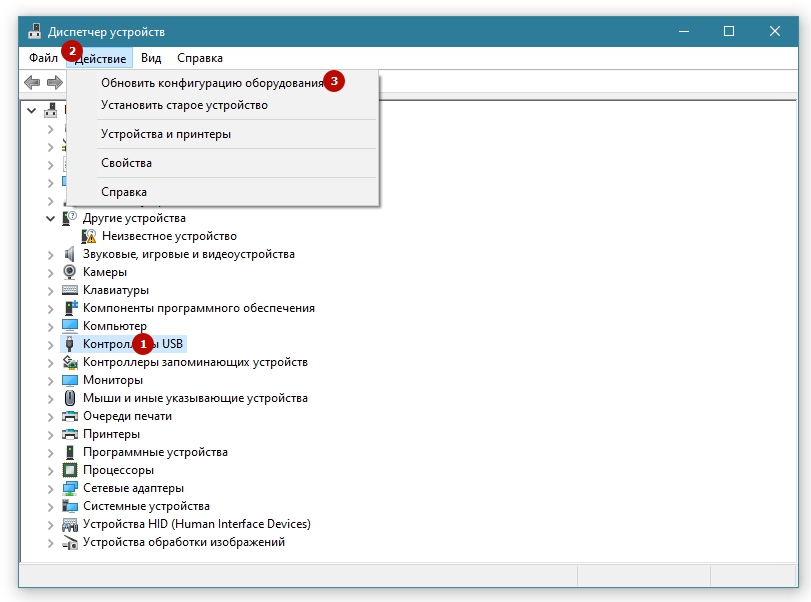811x602 pixels.
Task: Select Очереди печати label
Action: pos(127,416)
